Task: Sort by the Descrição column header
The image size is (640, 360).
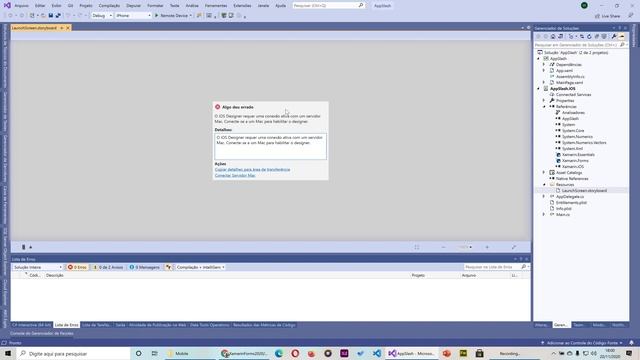Action: [x=55, y=276]
